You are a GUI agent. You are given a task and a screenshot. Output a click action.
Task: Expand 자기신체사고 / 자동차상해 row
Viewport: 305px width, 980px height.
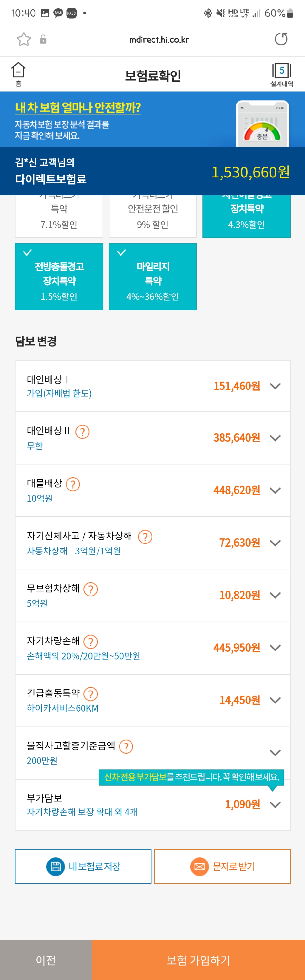click(153, 543)
